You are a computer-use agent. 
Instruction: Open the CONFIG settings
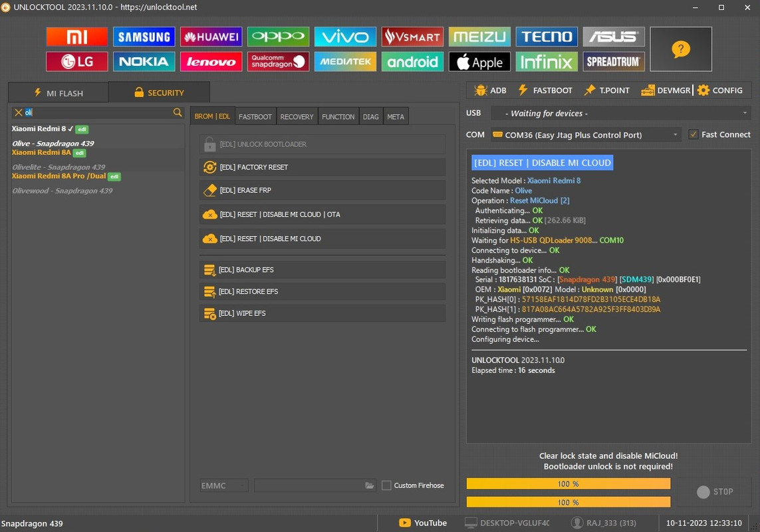[719, 90]
